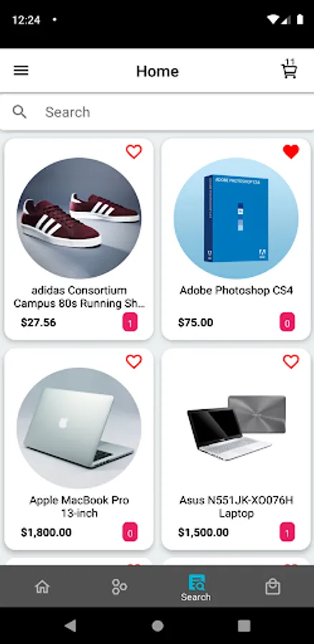314x644 pixels.
Task: Select the Search tab in bottom bar
Action: 196,589
